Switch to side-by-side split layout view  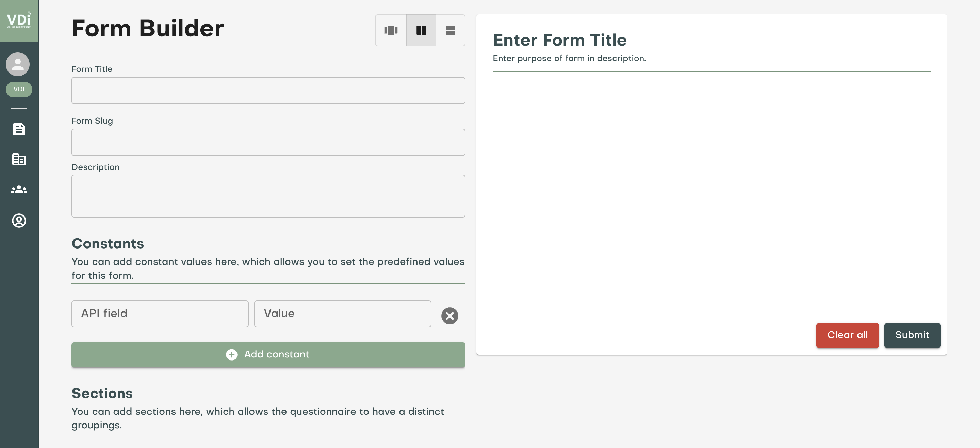421,30
